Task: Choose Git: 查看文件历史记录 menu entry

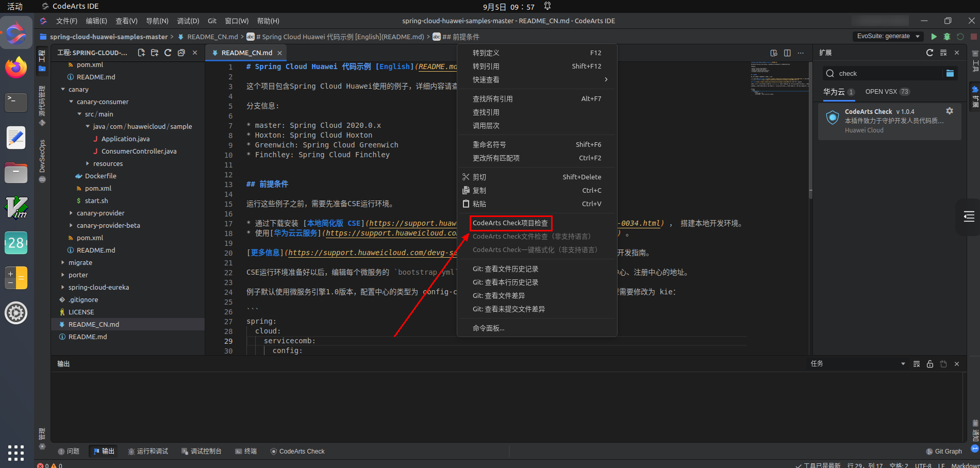Action: pyautogui.click(x=537, y=269)
